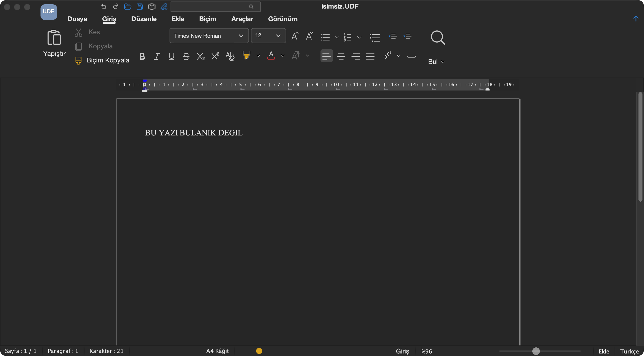Click the orange status indicator dot
The image size is (644, 356).
click(x=259, y=351)
